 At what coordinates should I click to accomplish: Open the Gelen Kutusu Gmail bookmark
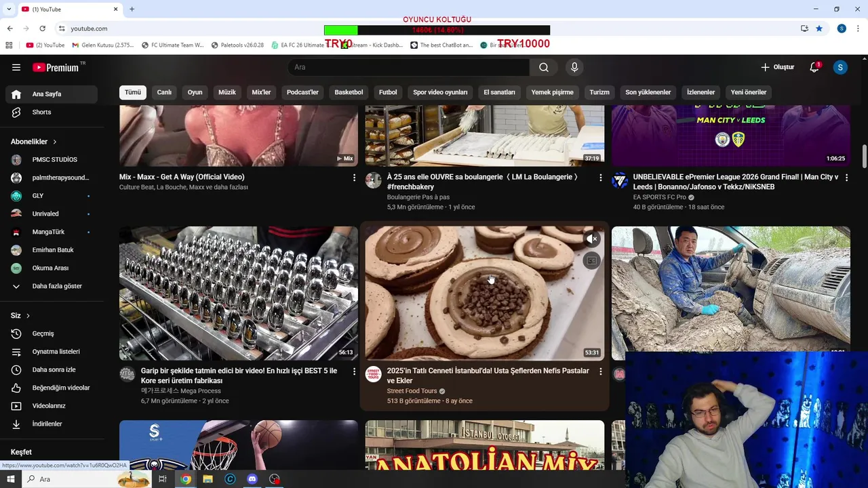pyautogui.click(x=103, y=45)
